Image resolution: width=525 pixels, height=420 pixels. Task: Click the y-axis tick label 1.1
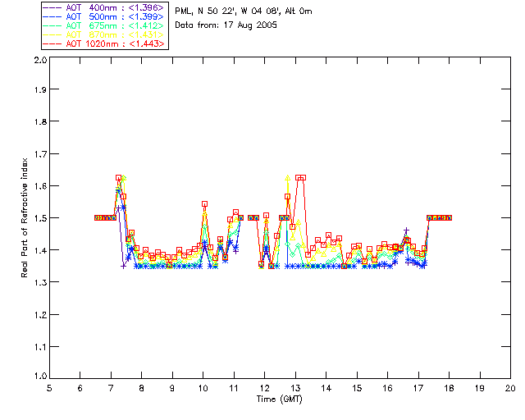[x=40, y=347]
